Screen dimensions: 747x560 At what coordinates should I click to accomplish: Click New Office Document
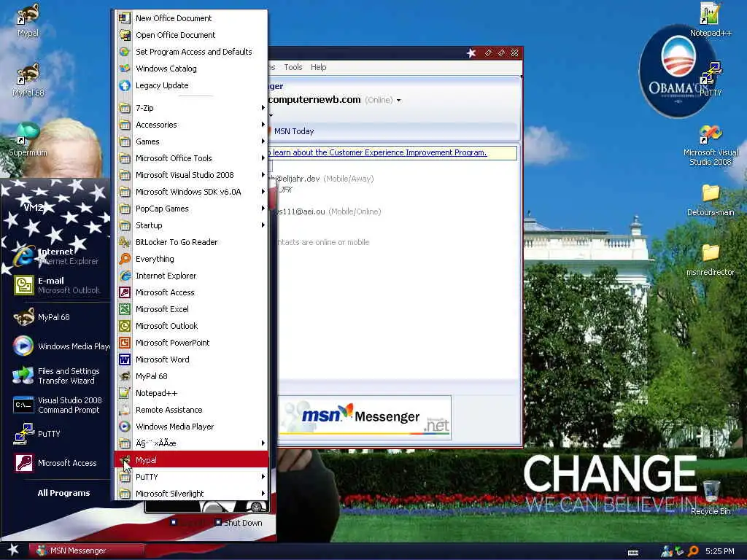tap(192, 18)
